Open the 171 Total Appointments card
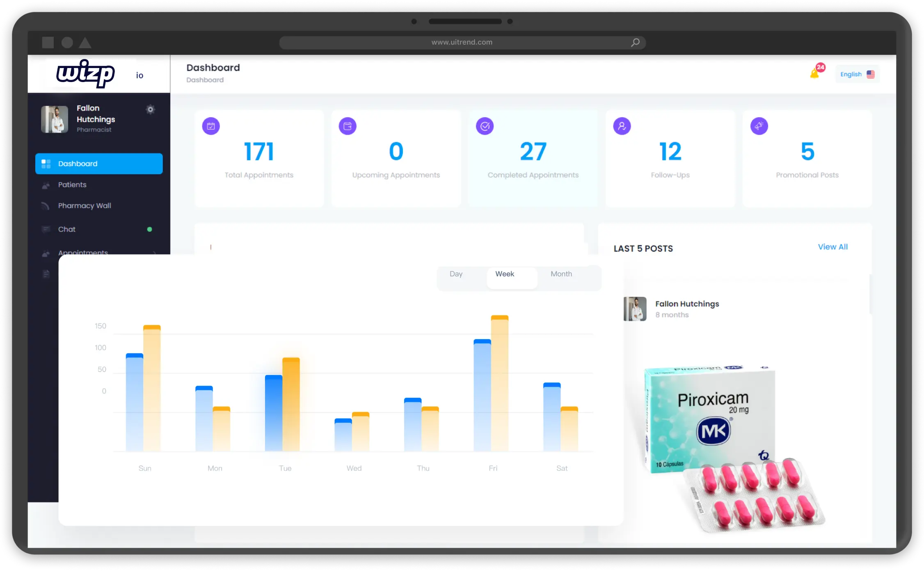This screenshot has width=924, height=579. [x=259, y=158]
